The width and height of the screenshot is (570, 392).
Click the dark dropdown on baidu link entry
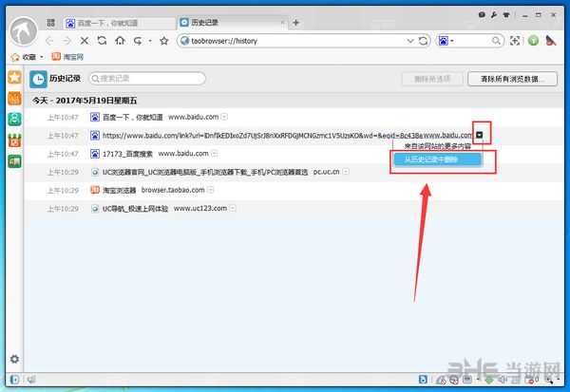coord(480,135)
